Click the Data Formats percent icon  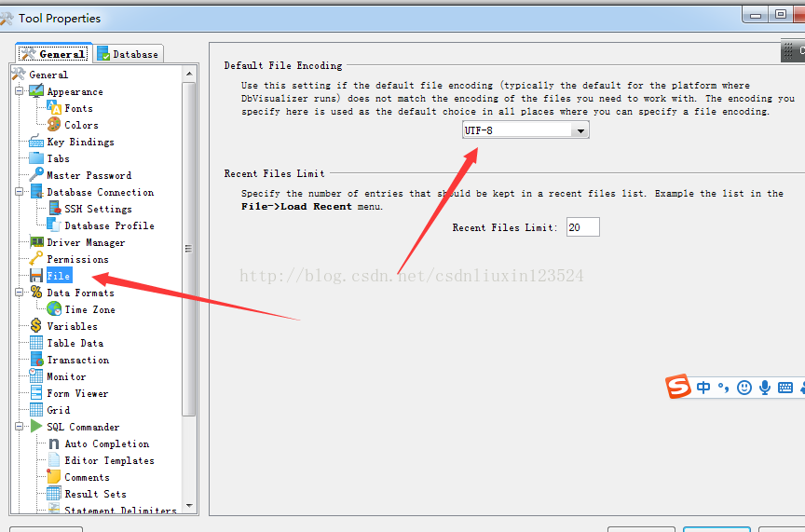coord(36,293)
